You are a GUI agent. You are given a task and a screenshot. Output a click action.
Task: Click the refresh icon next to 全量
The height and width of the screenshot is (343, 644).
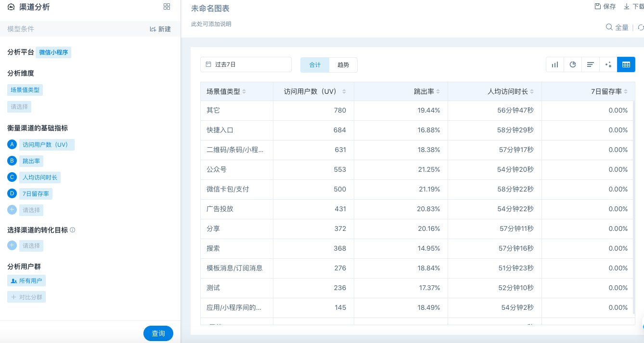(x=641, y=27)
